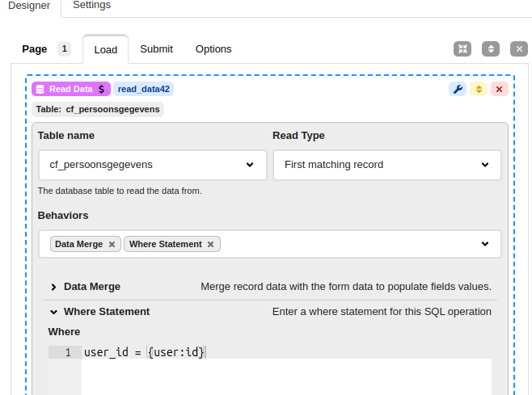
Task: Click the Table: cf_persoonsgegevens label
Action: click(98, 110)
